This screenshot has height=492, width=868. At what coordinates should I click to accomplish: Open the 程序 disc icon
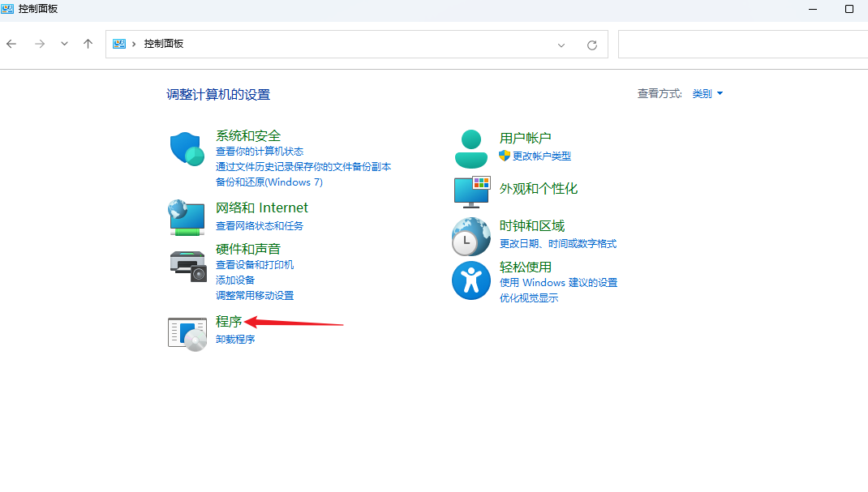(x=187, y=334)
